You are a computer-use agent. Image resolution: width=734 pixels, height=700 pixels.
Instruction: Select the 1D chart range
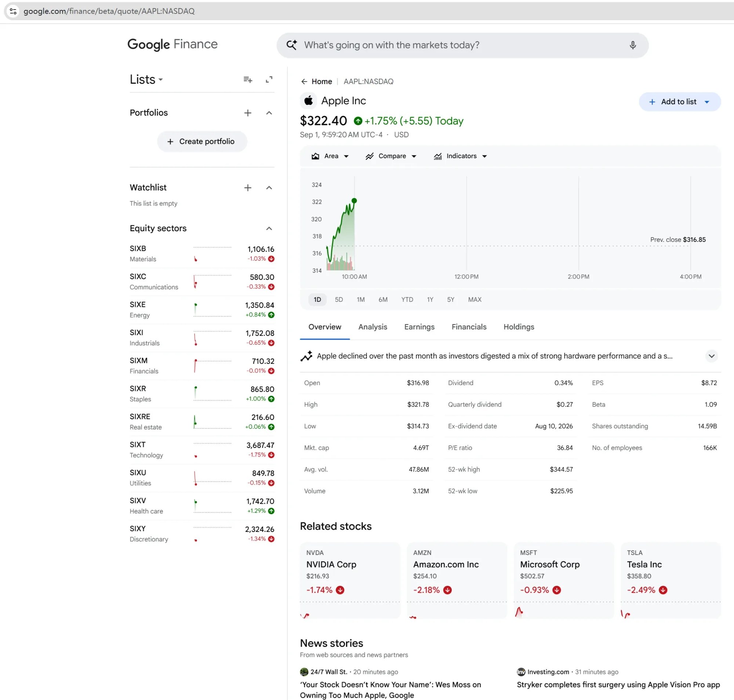[x=317, y=300]
